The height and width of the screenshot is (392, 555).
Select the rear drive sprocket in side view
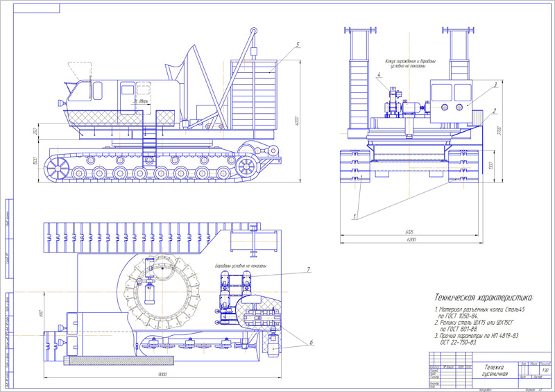coord(248,167)
